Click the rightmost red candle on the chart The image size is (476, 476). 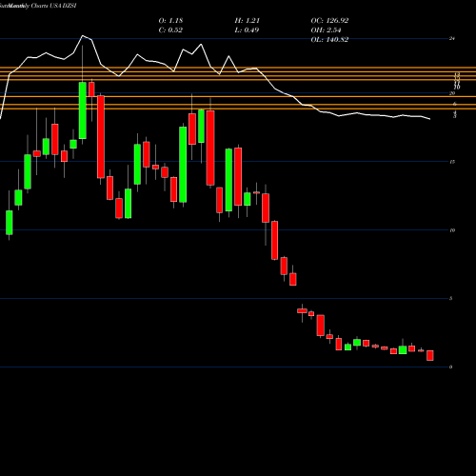pos(430,355)
